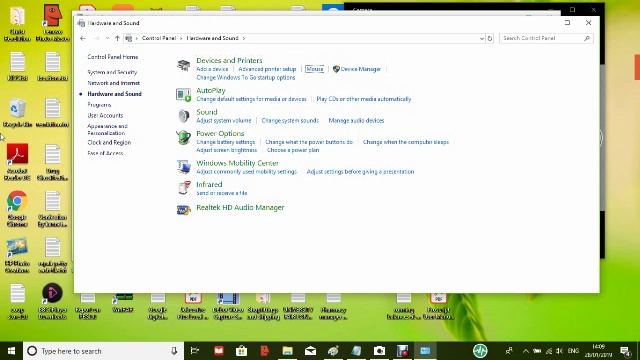Go to Network and Internet category
This screenshot has height=360, width=640.
coord(113,83)
